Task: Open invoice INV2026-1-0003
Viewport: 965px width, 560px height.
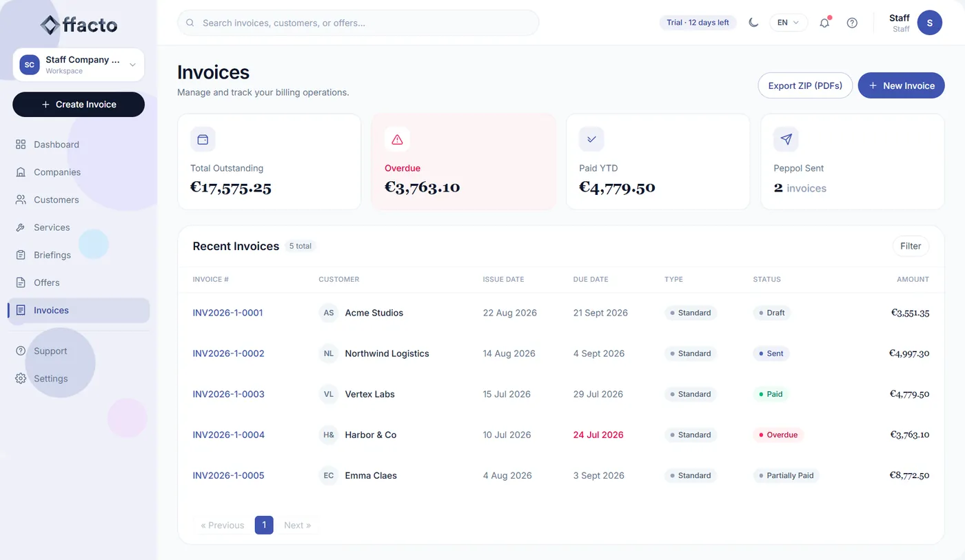Action: coord(229,394)
